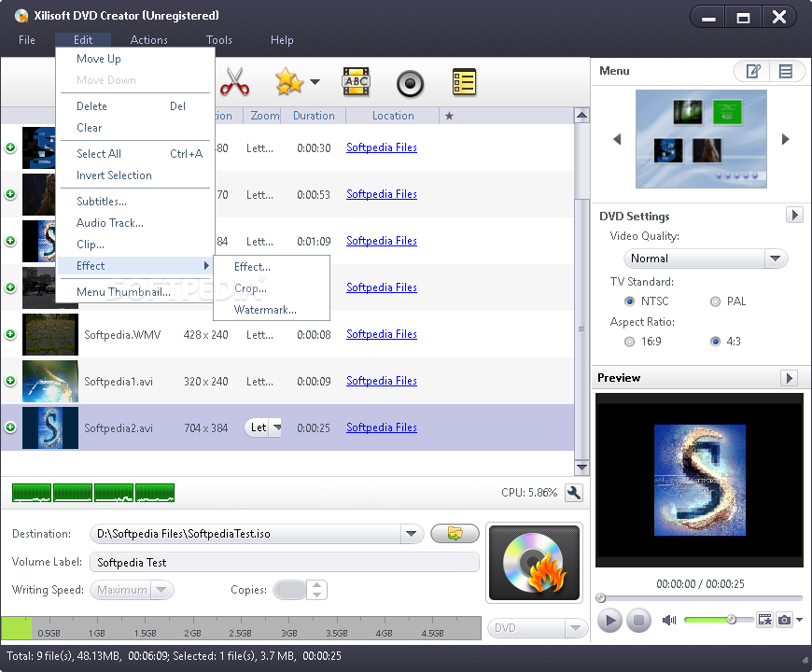The height and width of the screenshot is (672, 812).
Task: Click the DVD menu template thumbnail
Action: (x=701, y=139)
